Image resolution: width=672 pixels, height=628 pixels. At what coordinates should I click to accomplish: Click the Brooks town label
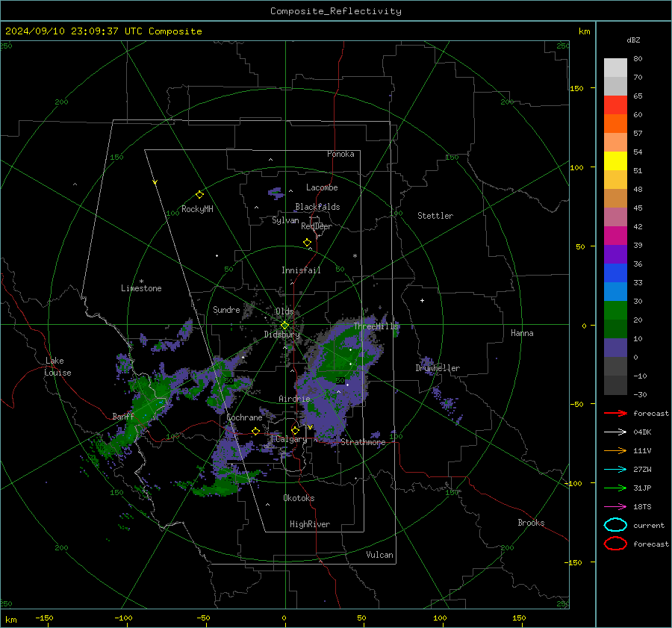pos(531,523)
